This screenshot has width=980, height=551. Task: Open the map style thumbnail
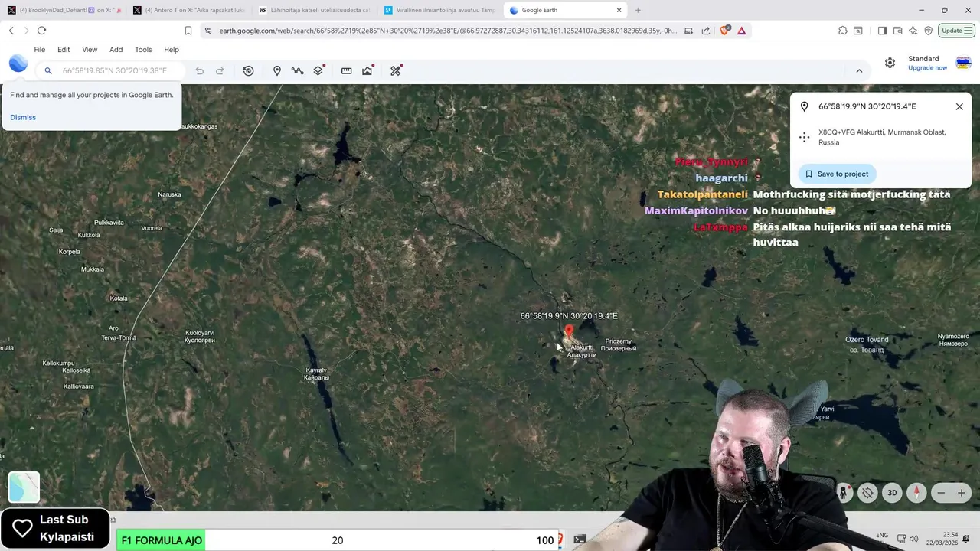[x=24, y=487]
